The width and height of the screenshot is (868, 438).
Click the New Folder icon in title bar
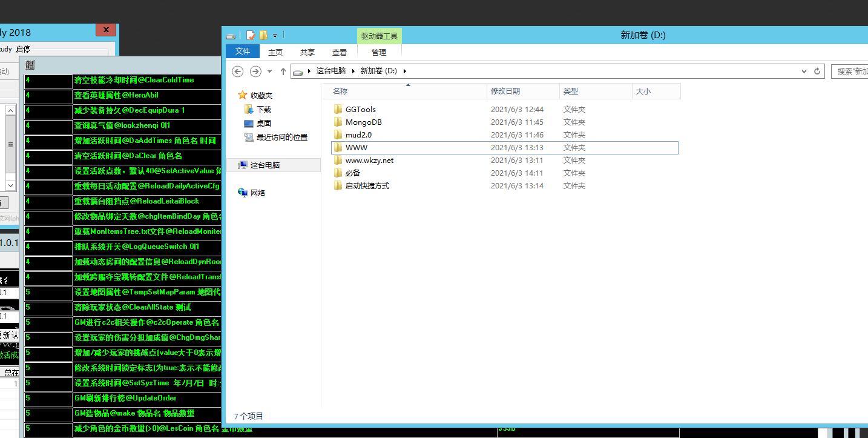click(x=263, y=36)
